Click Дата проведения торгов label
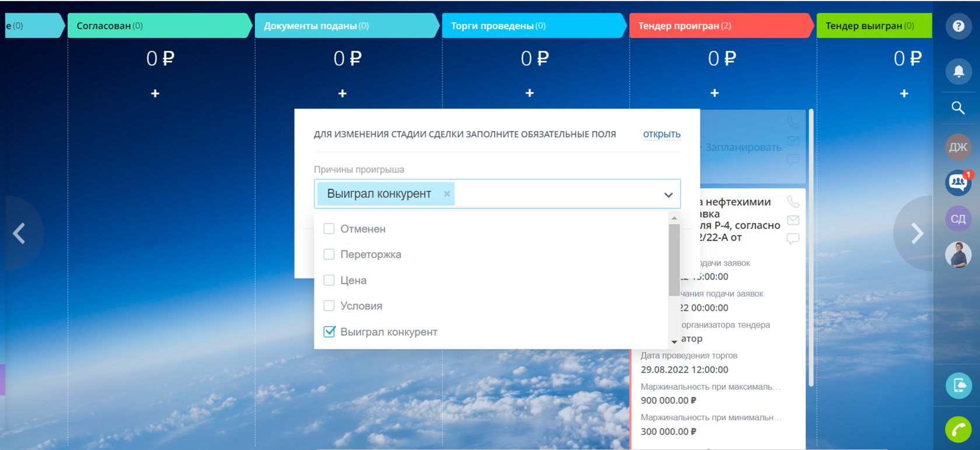 click(x=689, y=355)
